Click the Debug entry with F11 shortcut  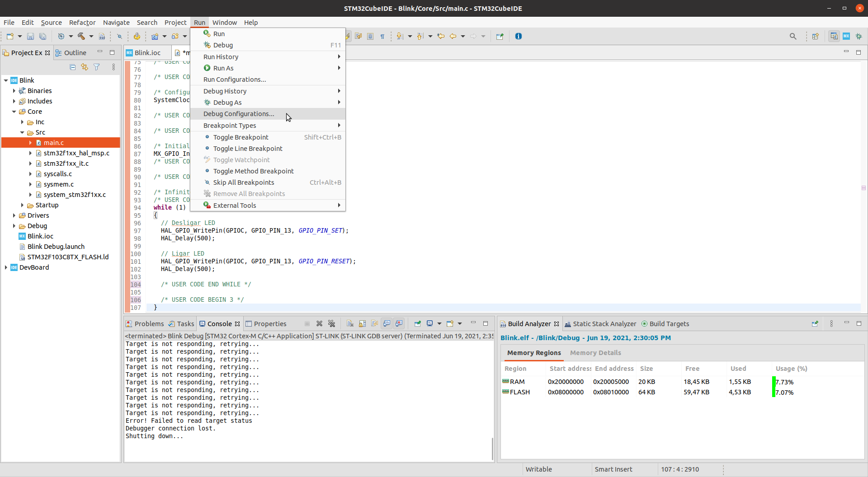click(x=268, y=45)
